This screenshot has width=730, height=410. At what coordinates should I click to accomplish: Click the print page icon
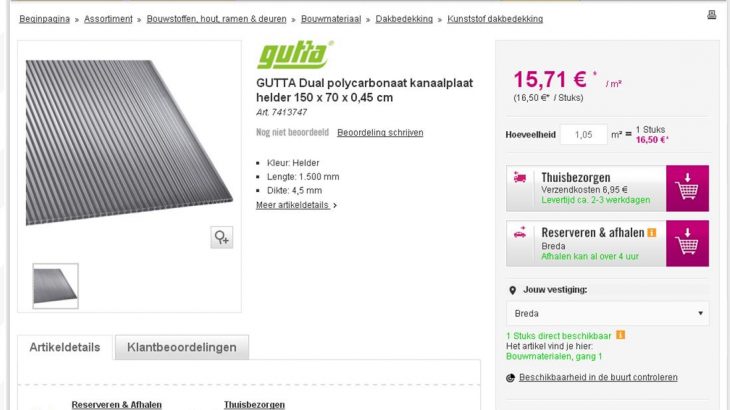click(x=711, y=15)
